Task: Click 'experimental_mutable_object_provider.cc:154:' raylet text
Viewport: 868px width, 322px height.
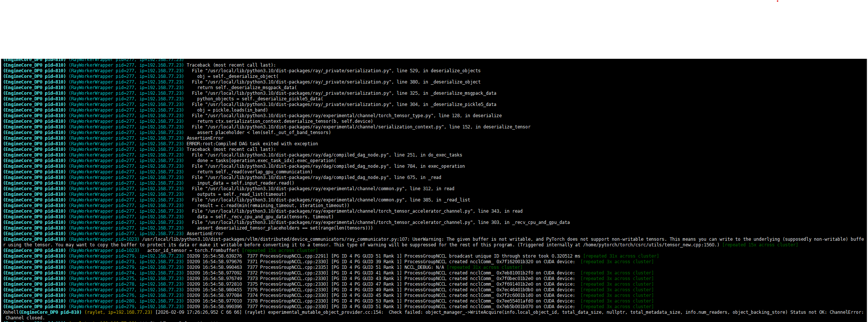Action: (x=325, y=312)
